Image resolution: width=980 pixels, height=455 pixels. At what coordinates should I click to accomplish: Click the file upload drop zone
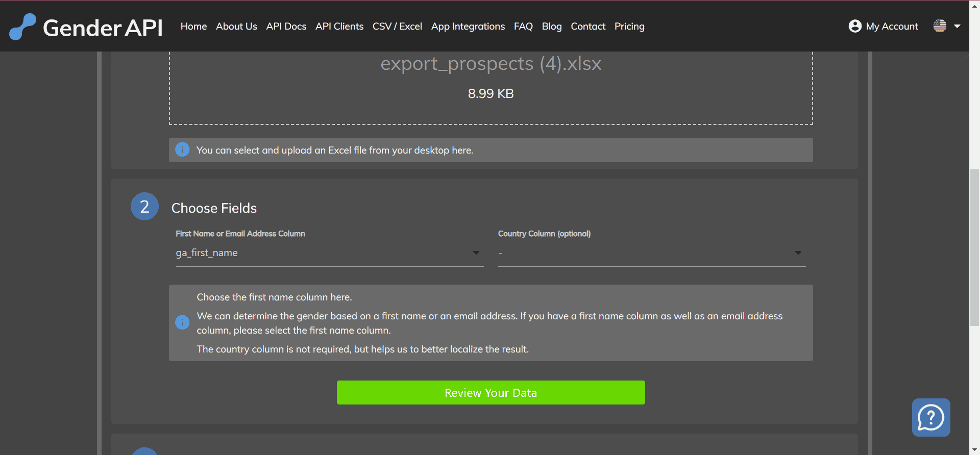coord(491,87)
